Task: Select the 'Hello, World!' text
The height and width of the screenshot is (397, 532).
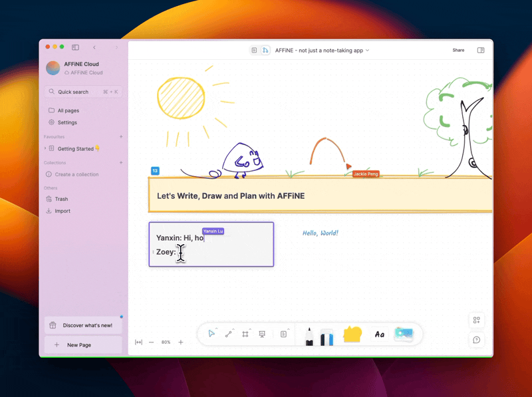Action: click(x=321, y=233)
